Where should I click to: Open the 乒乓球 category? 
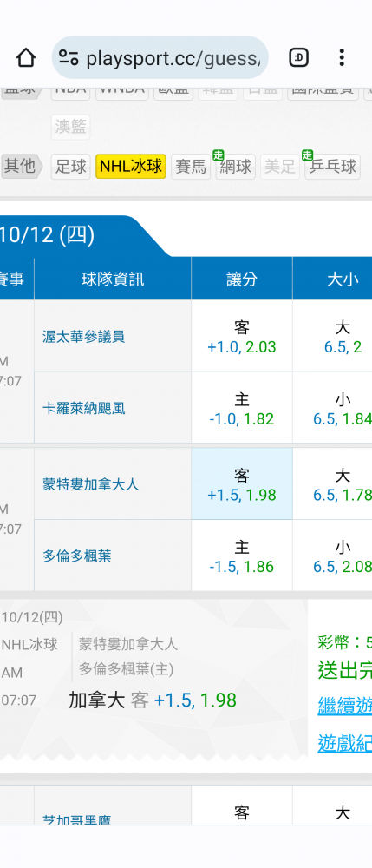coord(332,167)
